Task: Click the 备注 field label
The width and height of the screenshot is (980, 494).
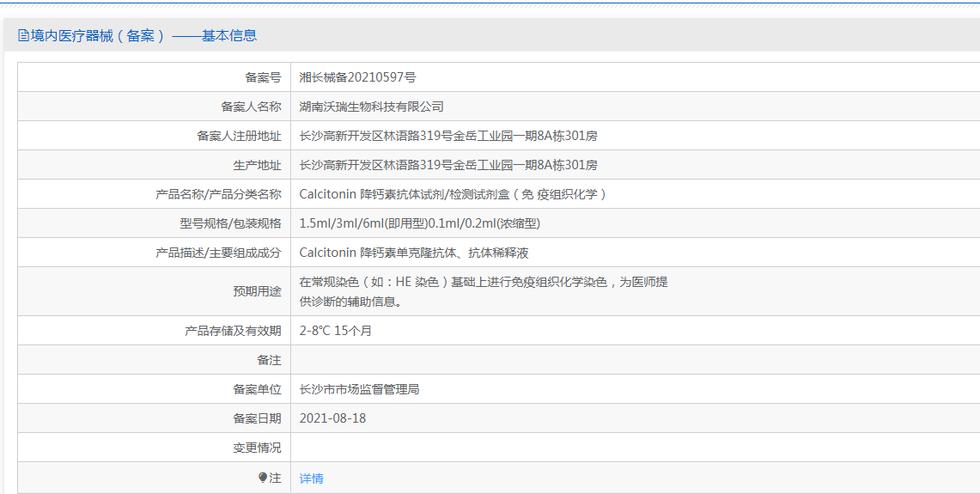Action: pos(270,360)
